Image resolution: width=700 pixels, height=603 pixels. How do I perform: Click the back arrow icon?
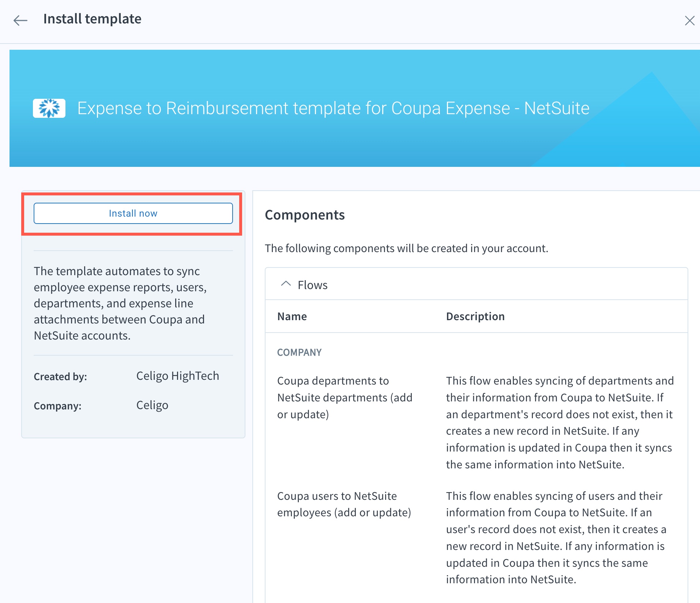[x=20, y=20]
